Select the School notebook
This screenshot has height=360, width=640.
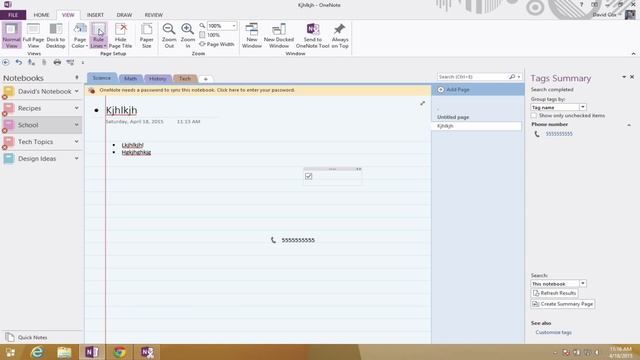pos(41,125)
